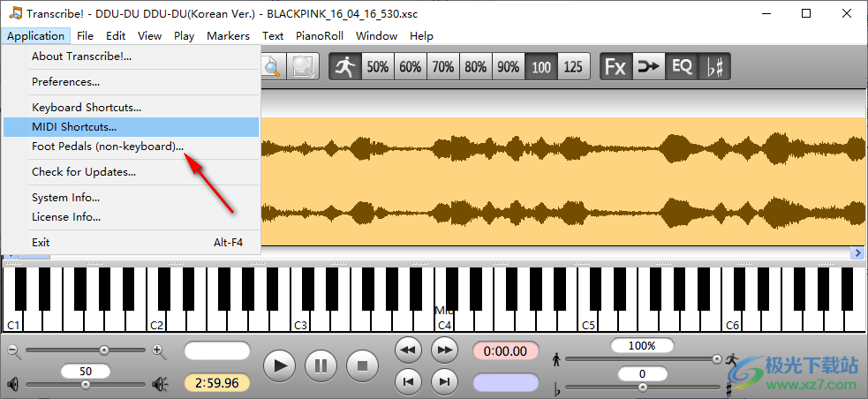Click the standing man slow speed icon
Image resolution: width=868 pixels, height=399 pixels.
pyautogui.click(x=556, y=360)
